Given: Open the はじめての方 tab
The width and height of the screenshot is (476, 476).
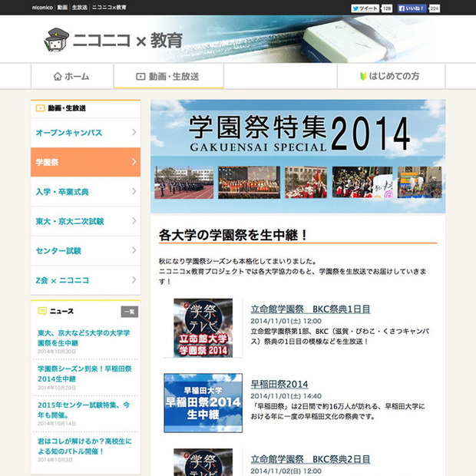Looking at the screenshot, I should tap(392, 76).
